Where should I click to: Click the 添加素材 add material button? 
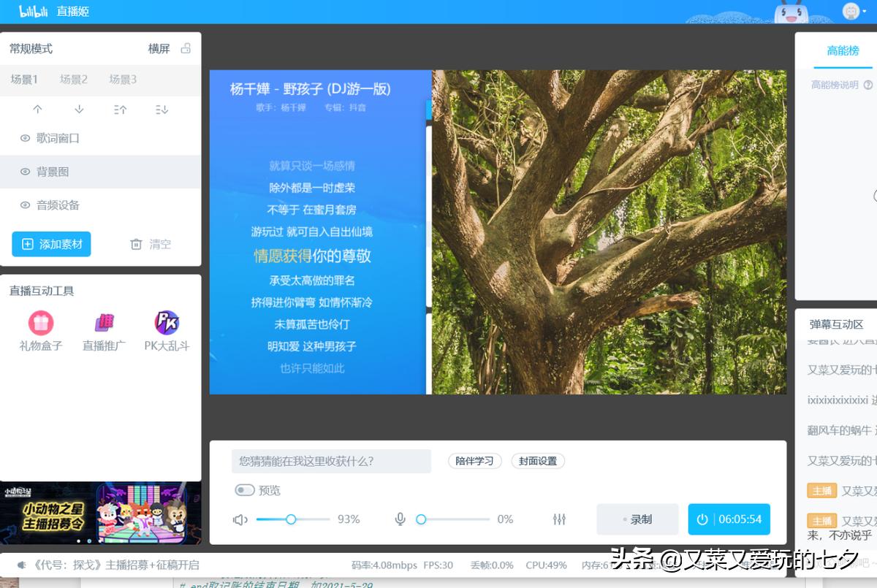[x=51, y=244]
